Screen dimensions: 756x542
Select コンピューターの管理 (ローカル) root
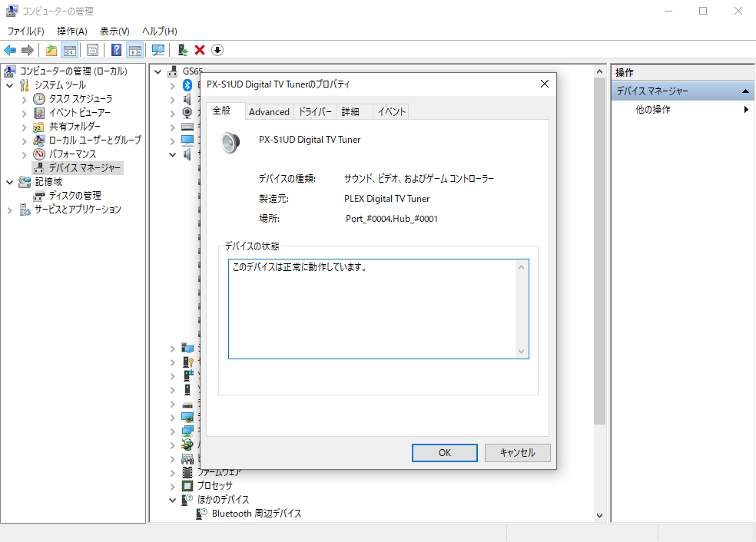[x=73, y=71]
